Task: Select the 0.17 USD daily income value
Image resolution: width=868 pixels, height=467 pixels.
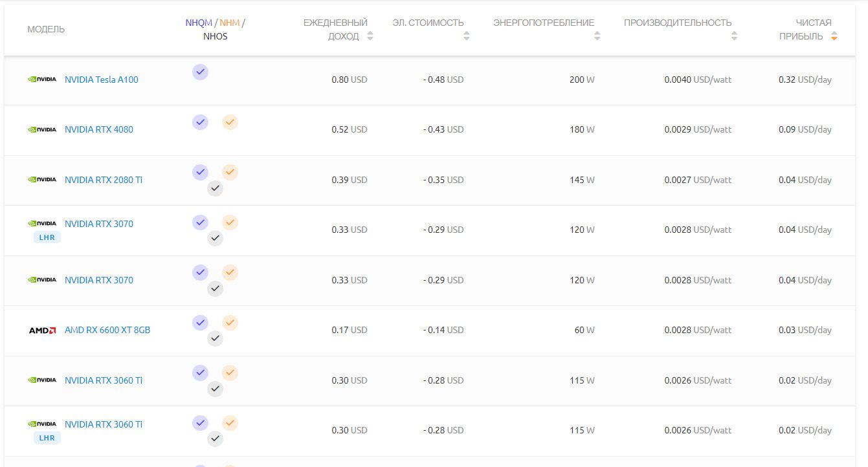Action: pos(350,330)
